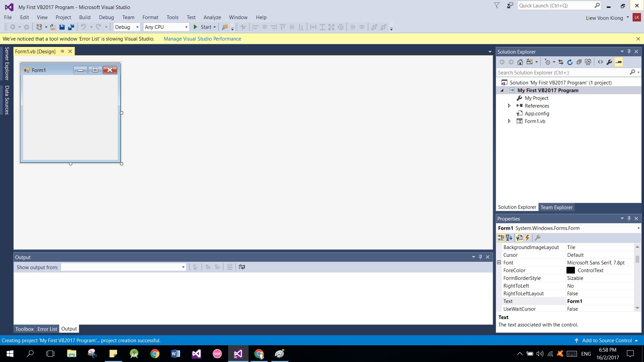Select the Debug configuration dropdown

[126, 27]
